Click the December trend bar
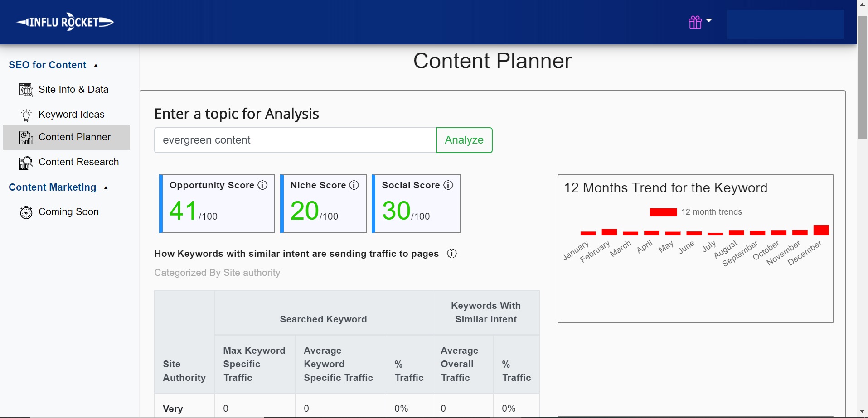 [x=821, y=230]
